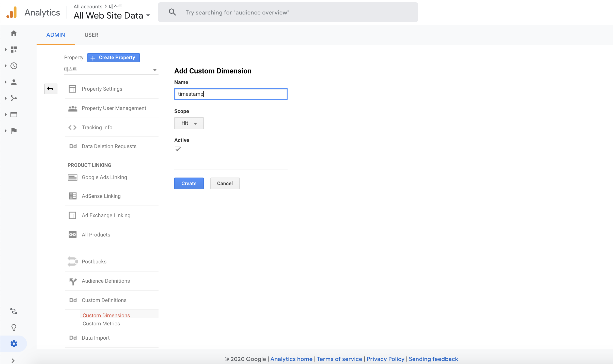Click the Ad Exchange Linking icon
The image size is (613, 364).
coord(72,215)
